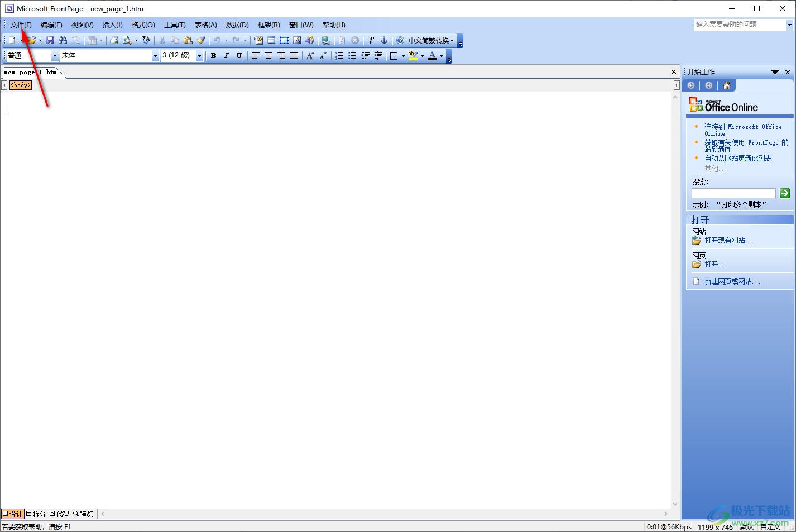Click the task pane Back arrow
Screen dimensions: 796x532
pos(691,85)
